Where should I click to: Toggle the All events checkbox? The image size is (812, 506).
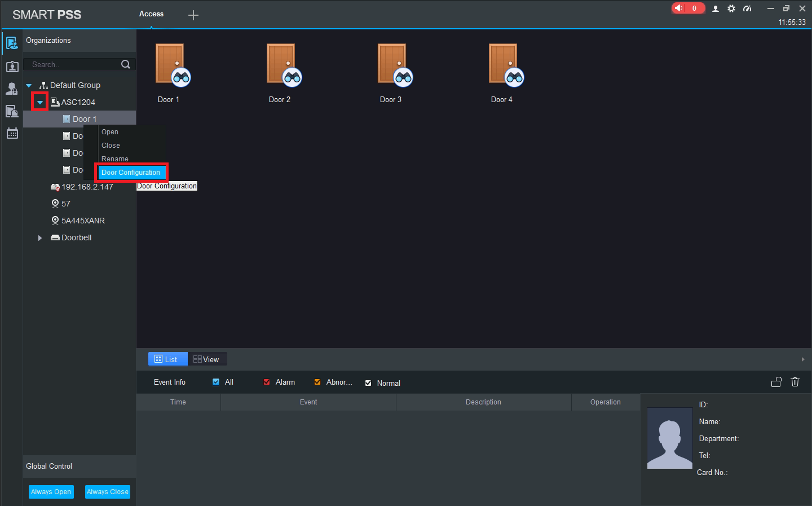coord(216,382)
